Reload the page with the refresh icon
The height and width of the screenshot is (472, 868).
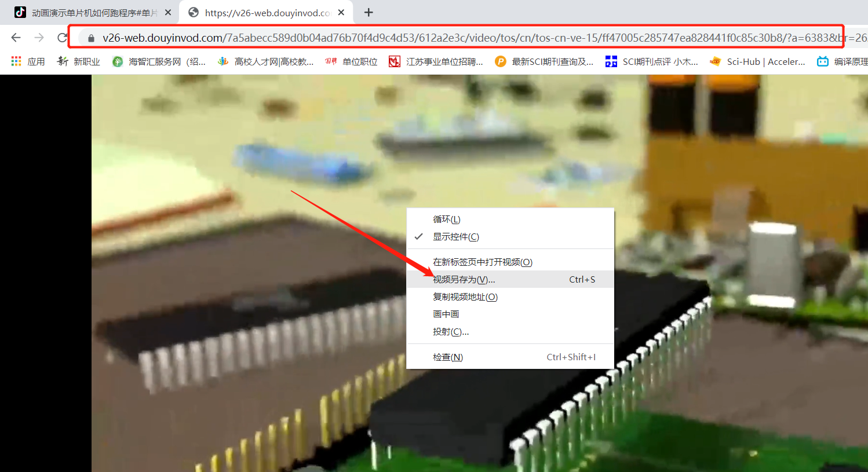click(62, 38)
